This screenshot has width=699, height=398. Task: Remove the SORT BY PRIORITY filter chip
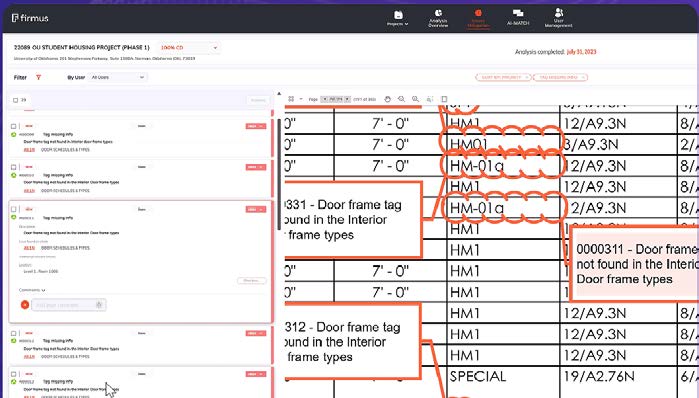(526, 78)
